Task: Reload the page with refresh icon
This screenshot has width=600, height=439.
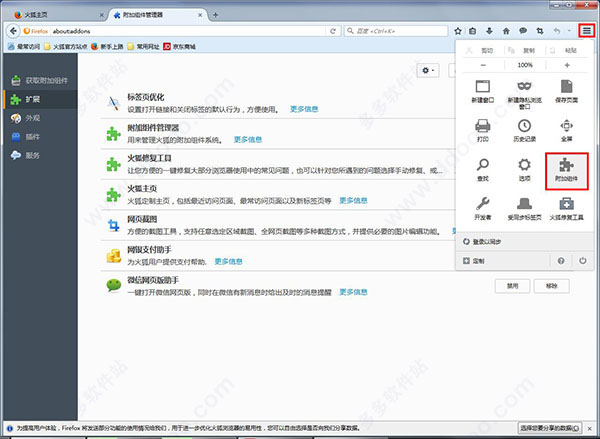Action: click(333, 31)
